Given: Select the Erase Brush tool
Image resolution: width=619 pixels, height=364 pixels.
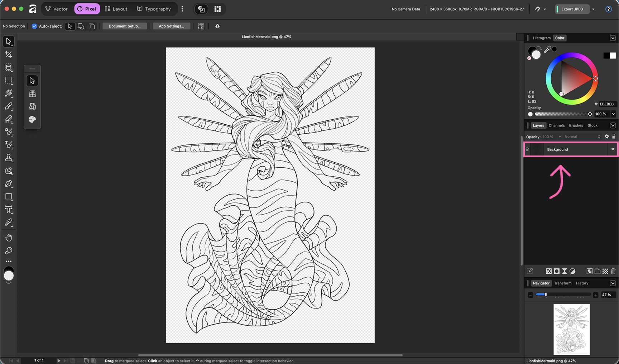Looking at the screenshot, I should tap(9, 119).
